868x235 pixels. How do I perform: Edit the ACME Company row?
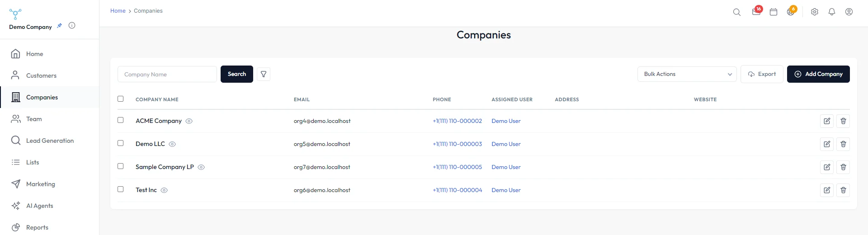(827, 121)
